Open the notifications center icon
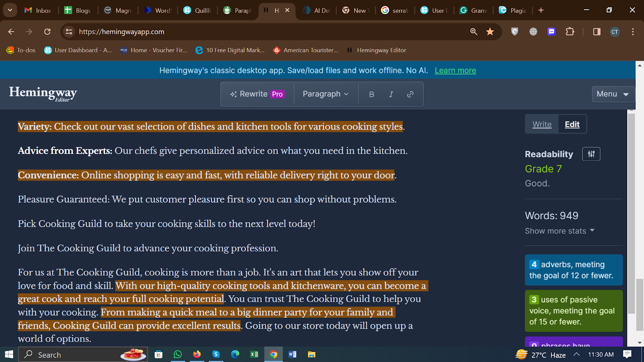This screenshot has height=362, width=644. pos(627,354)
